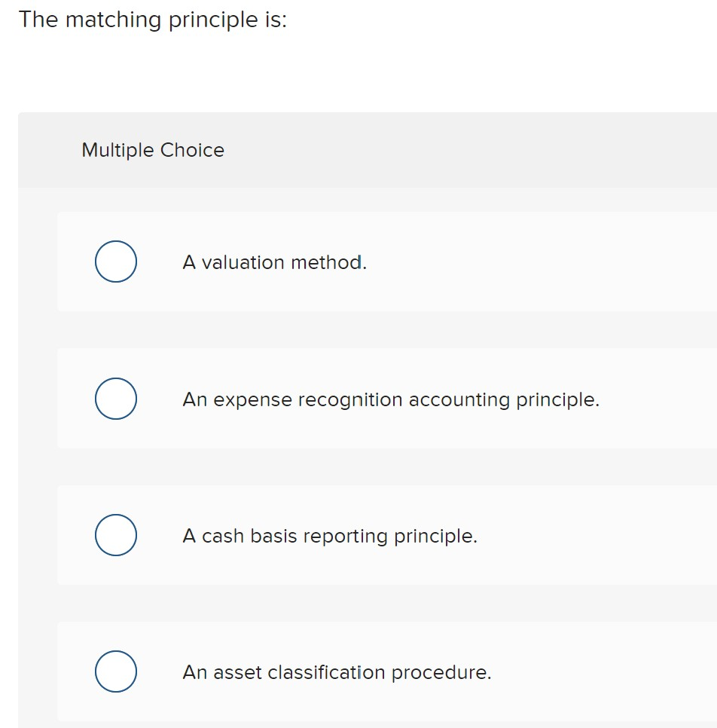Select the radio button beside 'An expense recognition accounting principle.'

click(x=115, y=399)
